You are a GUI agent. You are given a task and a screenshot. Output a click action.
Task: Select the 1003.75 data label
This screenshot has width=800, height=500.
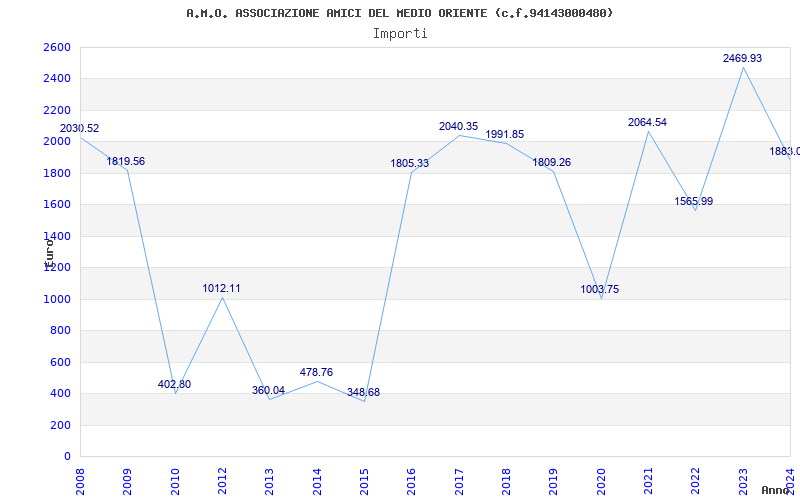pos(599,290)
